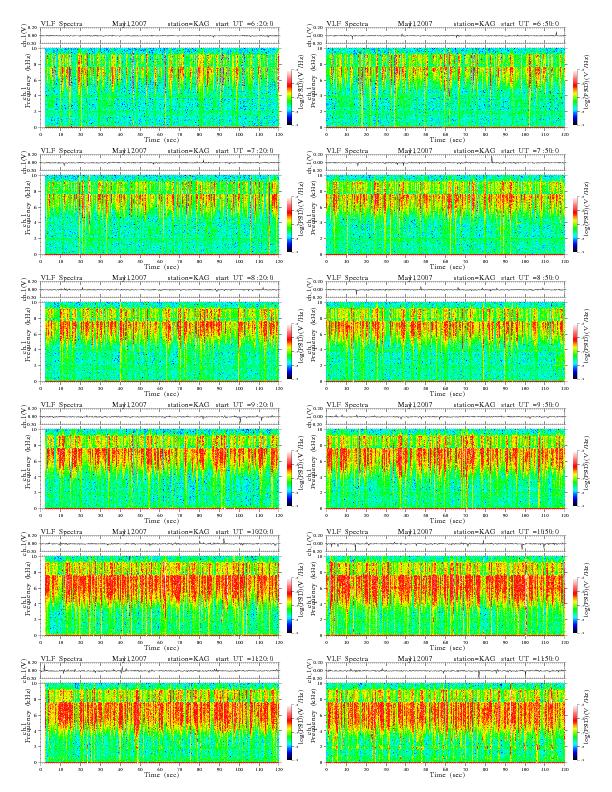Click the title text 'start UT =9:50:0'
Image resolution: width=612 pixels, height=792 pixels.
530,405
